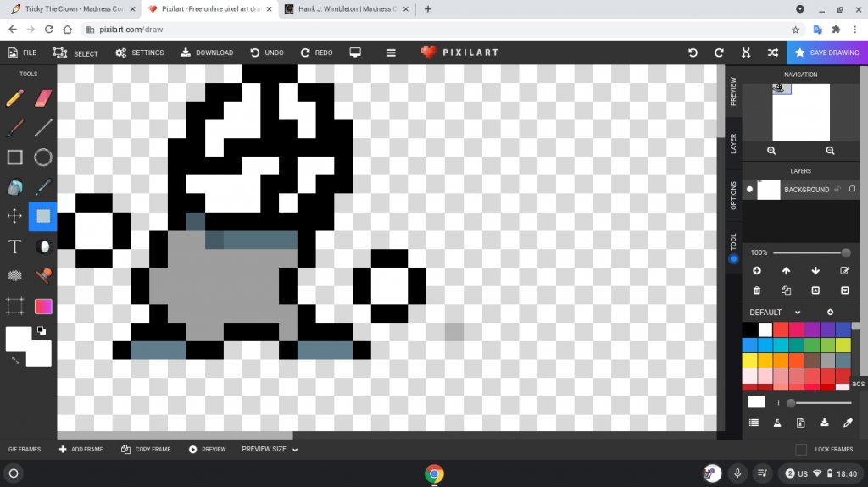Move layer up with arrow icon
Image resolution: width=868 pixels, height=487 pixels.
coord(786,271)
